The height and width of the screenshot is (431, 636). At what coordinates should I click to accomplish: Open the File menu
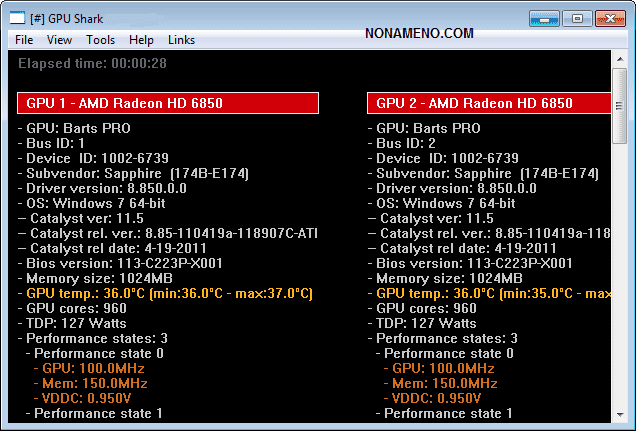(x=24, y=40)
